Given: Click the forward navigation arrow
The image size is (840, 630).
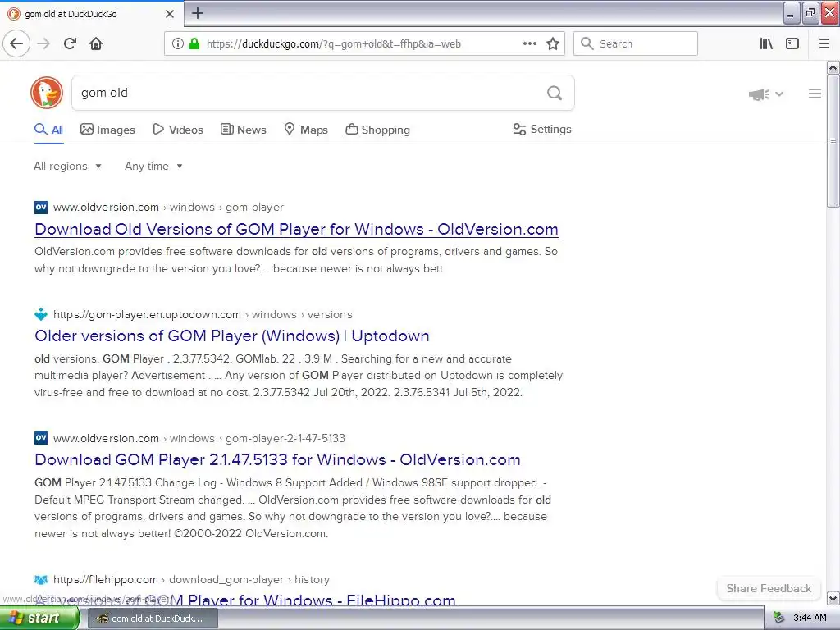Looking at the screenshot, I should (x=43, y=43).
